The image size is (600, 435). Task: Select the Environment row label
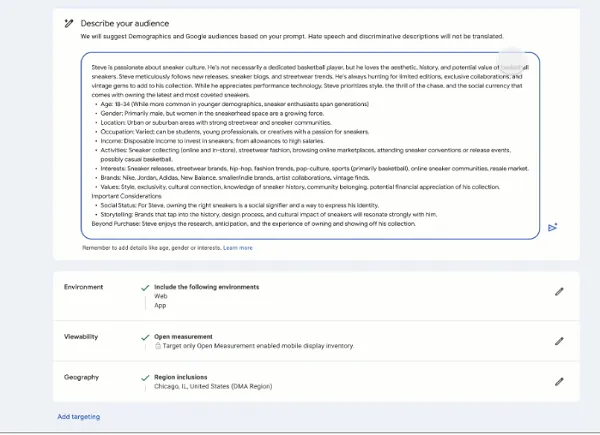coord(83,287)
